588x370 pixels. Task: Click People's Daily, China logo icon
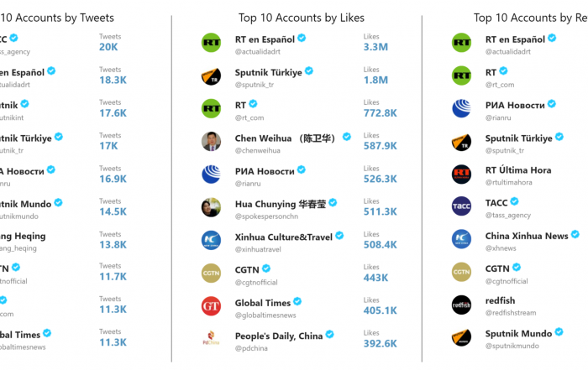(x=211, y=337)
